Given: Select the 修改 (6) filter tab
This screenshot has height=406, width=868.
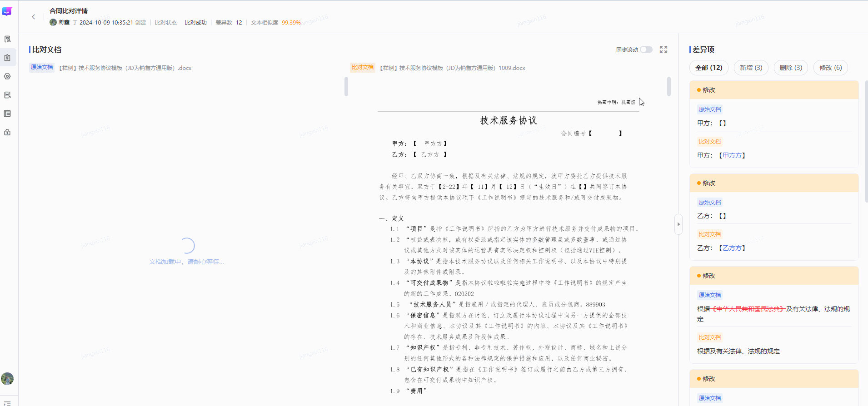Looking at the screenshot, I should point(831,68).
